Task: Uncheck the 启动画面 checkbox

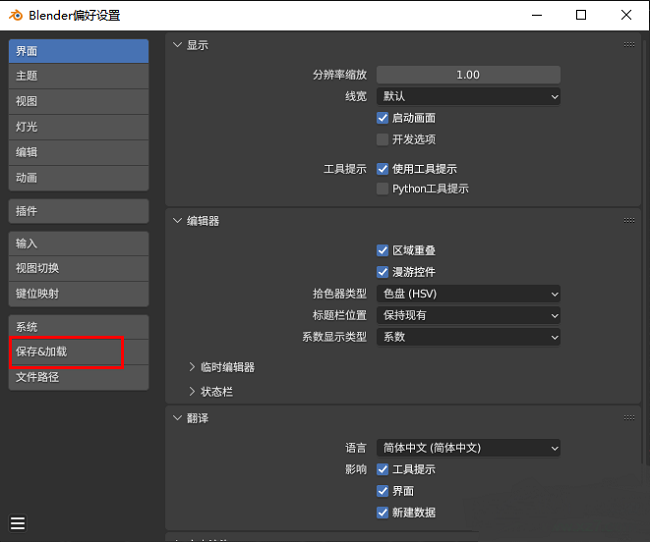Action: tap(382, 118)
